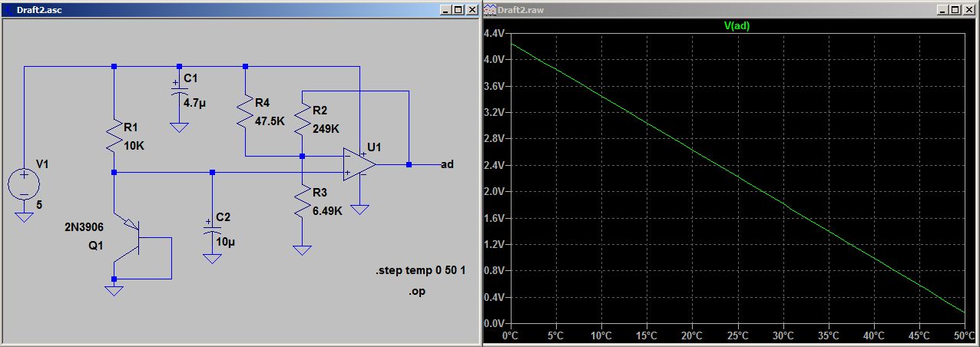Click the ground symbol below C2
Image resolution: width=980 pixels, height=347 pixels.
[212, 258]
